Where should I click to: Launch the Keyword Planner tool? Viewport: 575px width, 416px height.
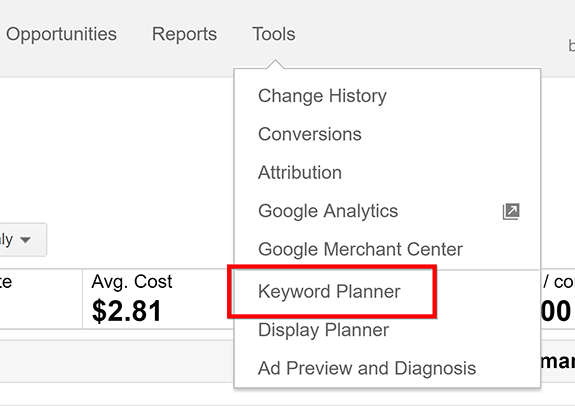[329, 292]
